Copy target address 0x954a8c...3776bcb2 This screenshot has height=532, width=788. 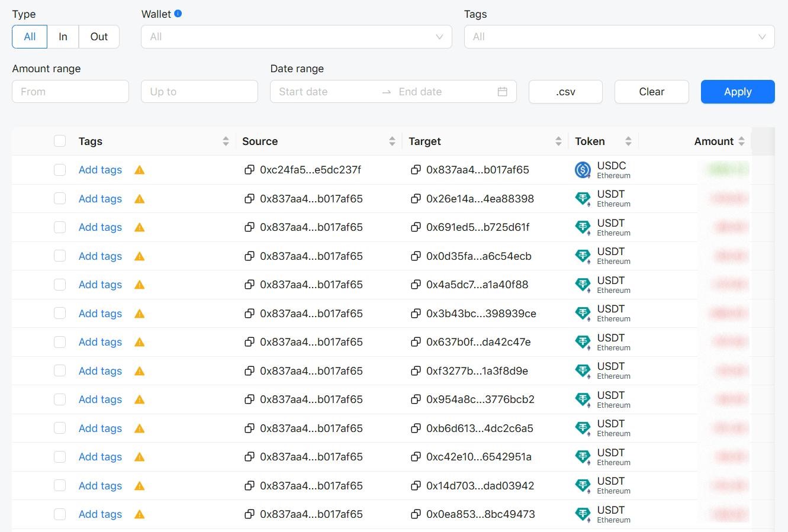point(416,399)
